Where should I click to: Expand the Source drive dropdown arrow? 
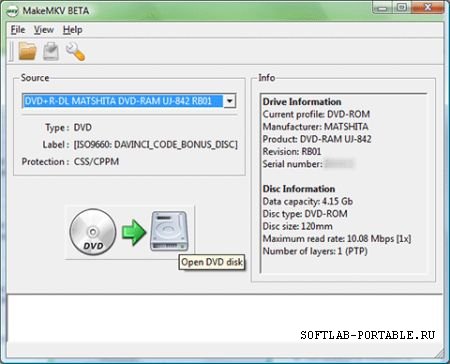tap(230, 101)
